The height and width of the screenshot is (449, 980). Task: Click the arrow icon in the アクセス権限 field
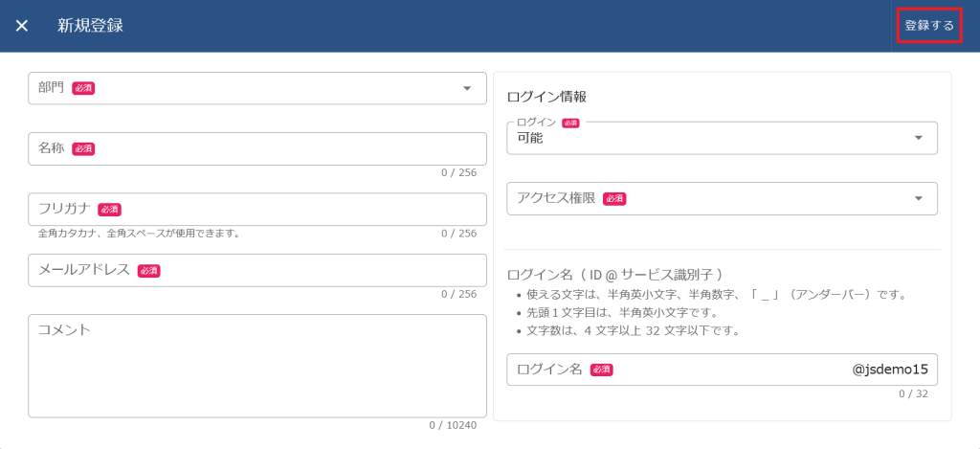click(919, 198)
